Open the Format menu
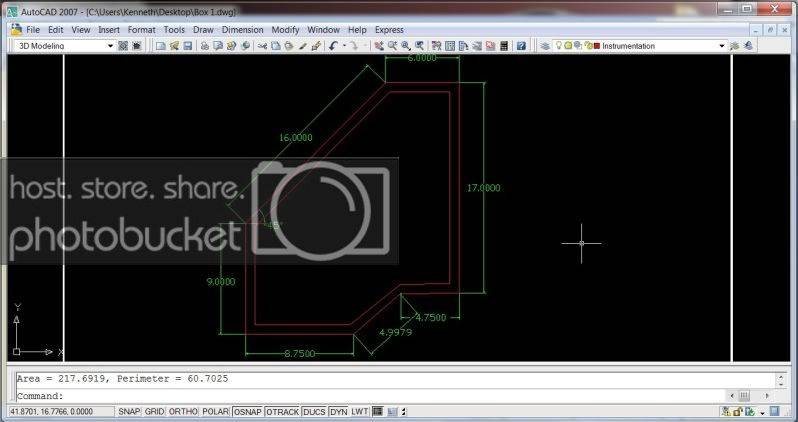Viewport: 798px width, 422px height. [x=141, y=30]
